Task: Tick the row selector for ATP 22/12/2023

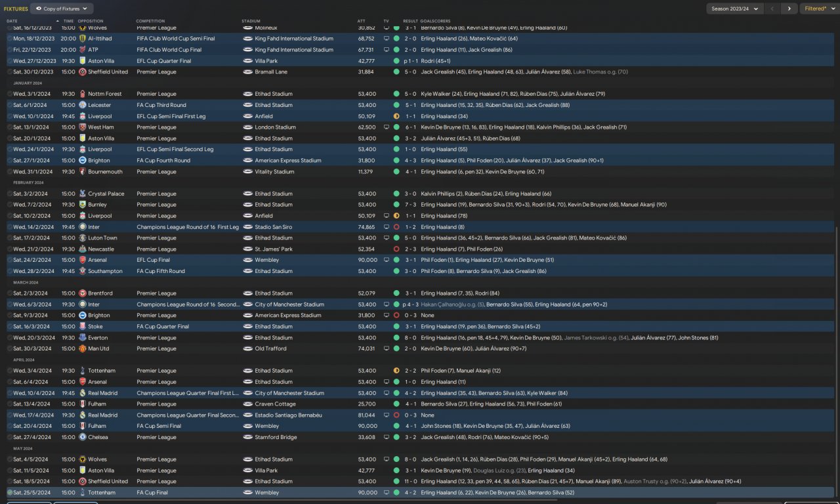Action: [10, 50]
